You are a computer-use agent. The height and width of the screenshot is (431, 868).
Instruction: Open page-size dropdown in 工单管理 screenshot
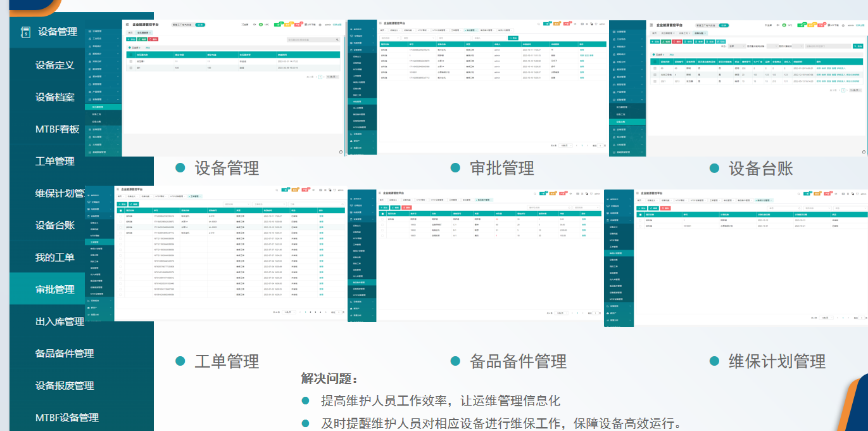click(288, 312)
